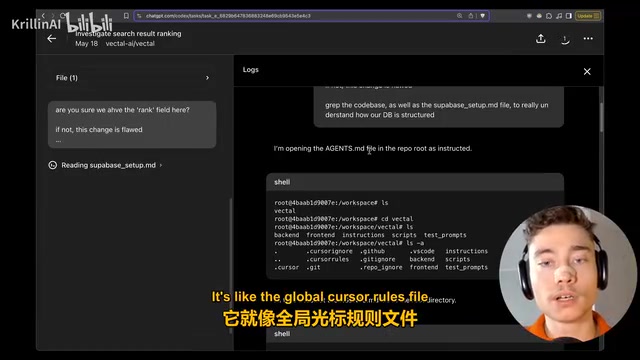Click the Logs panel heading
640x360 pixels.
click(251, 70)
